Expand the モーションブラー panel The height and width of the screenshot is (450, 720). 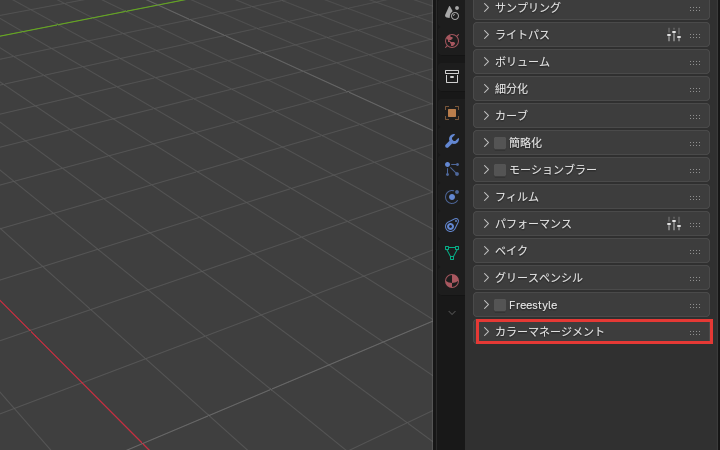[x=486, y=169]
